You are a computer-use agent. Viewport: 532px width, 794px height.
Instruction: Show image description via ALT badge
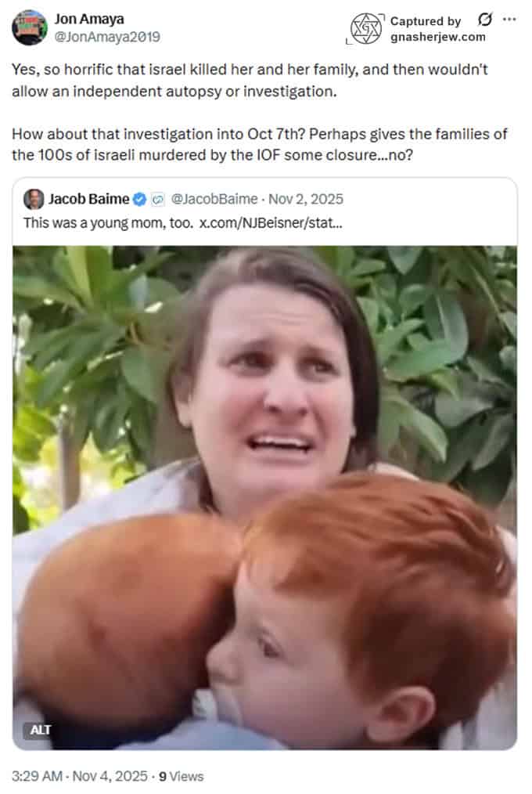click(40, 730)
